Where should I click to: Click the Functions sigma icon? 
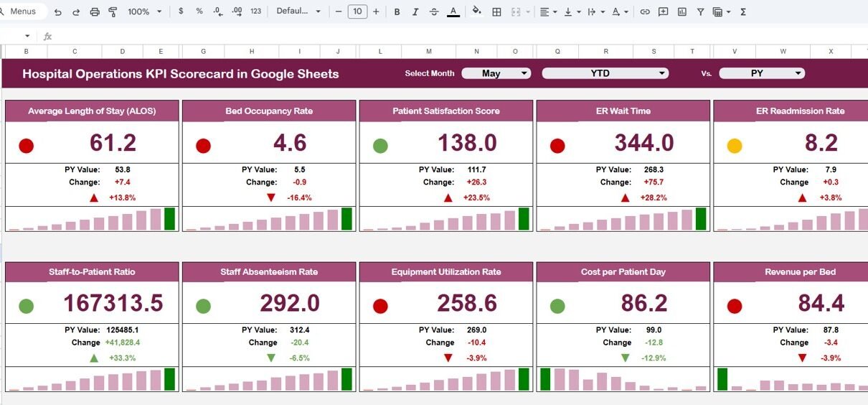point(742,11)
